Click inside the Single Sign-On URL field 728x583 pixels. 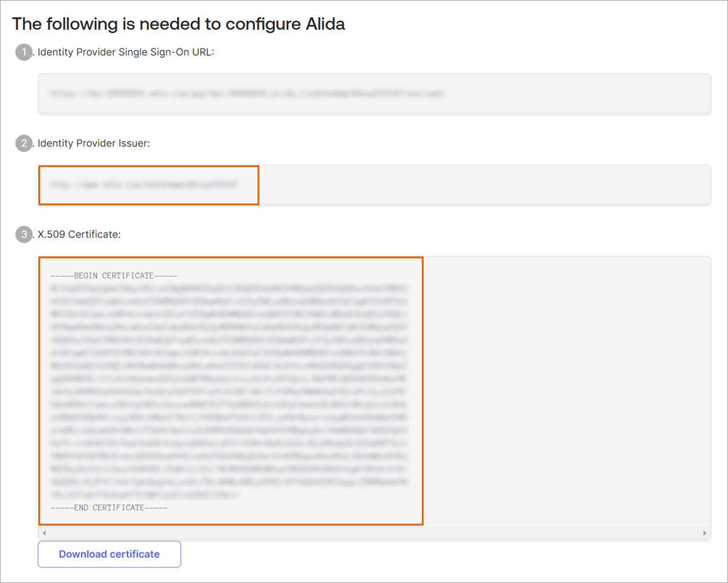click(x=374, y=94)
